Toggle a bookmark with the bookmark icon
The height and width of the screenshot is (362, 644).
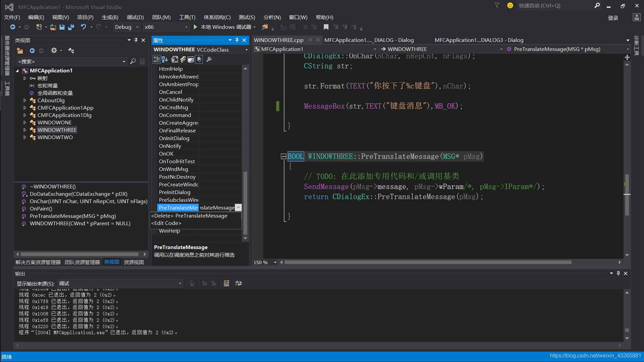tap(326, 27)
